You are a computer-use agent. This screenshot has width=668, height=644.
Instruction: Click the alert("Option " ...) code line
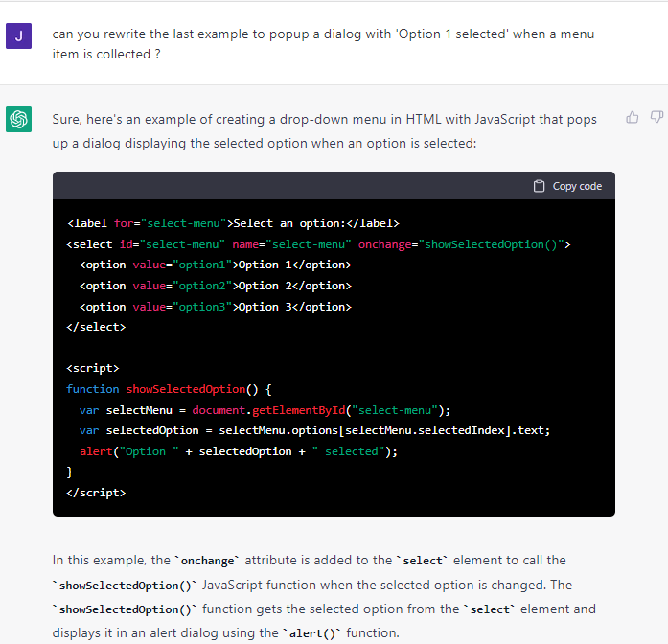(238, 451)
